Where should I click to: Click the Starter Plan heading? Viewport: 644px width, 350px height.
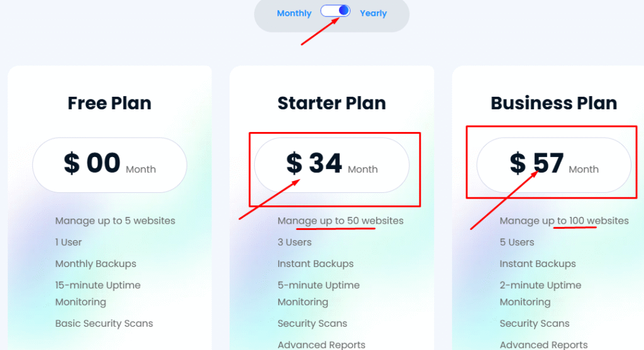332,103
